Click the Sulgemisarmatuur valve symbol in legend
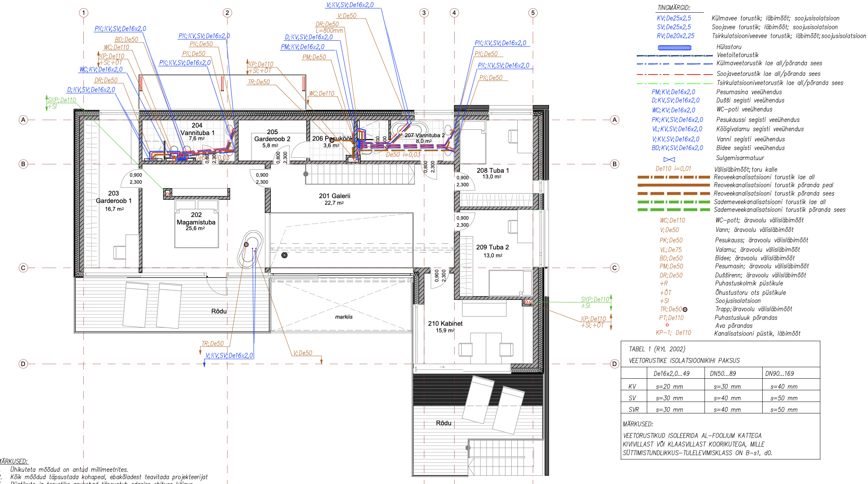 click(x=669, y=159)
